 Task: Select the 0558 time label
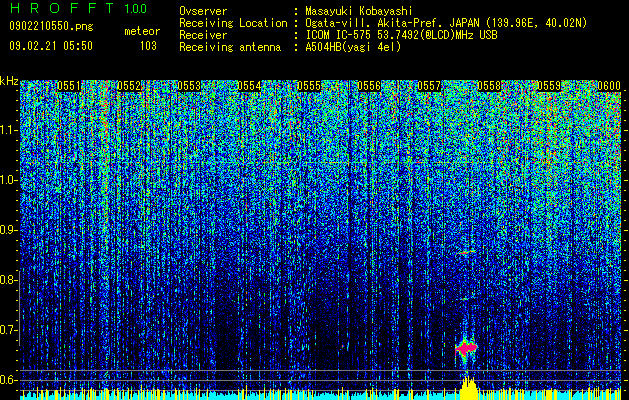(x=489, y=86)
